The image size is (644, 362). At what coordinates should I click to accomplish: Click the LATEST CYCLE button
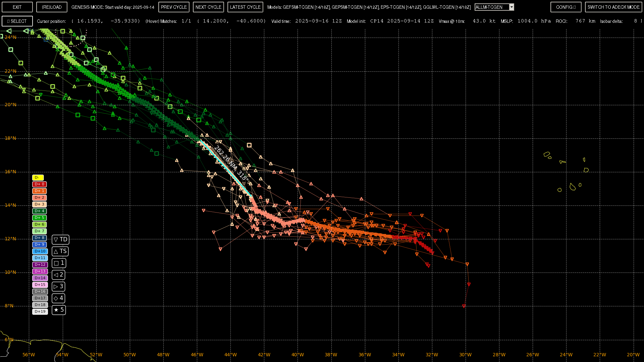click(245, 7)
